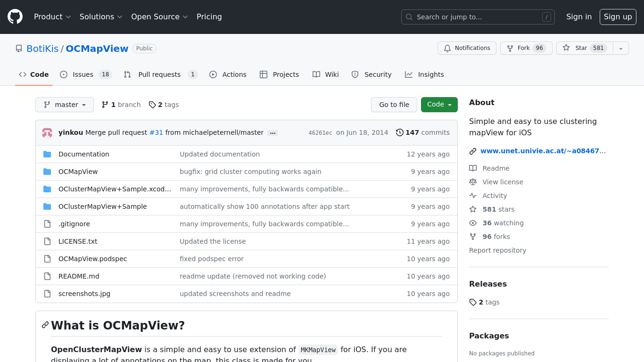Open the star lists dropdown arrow
The height and width of the screenshot is (362, 644).
(621, 48)
